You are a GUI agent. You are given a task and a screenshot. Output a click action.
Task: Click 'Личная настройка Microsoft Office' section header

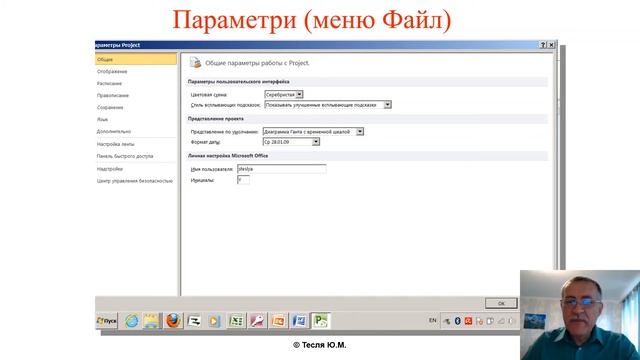pos(228,156)
